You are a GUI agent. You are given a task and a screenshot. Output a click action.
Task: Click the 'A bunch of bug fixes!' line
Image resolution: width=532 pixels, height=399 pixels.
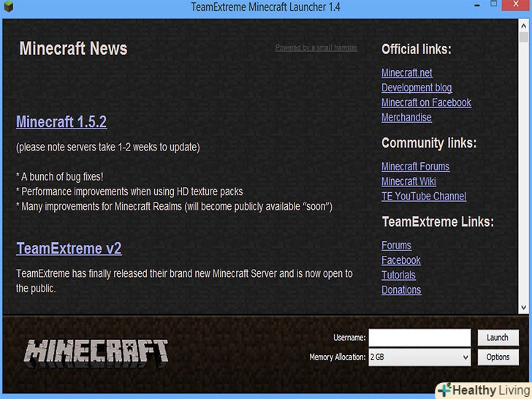coord(60,177)
